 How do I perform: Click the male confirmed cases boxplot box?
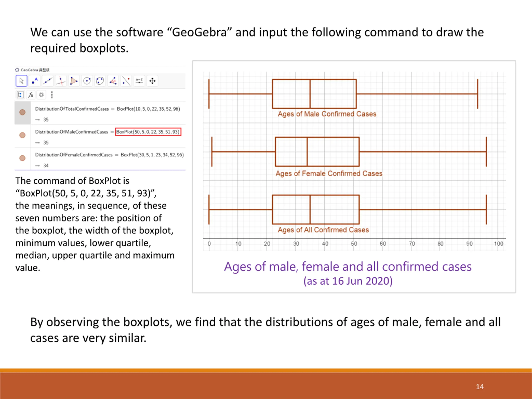pyautogui.click(x=314, y=94)
